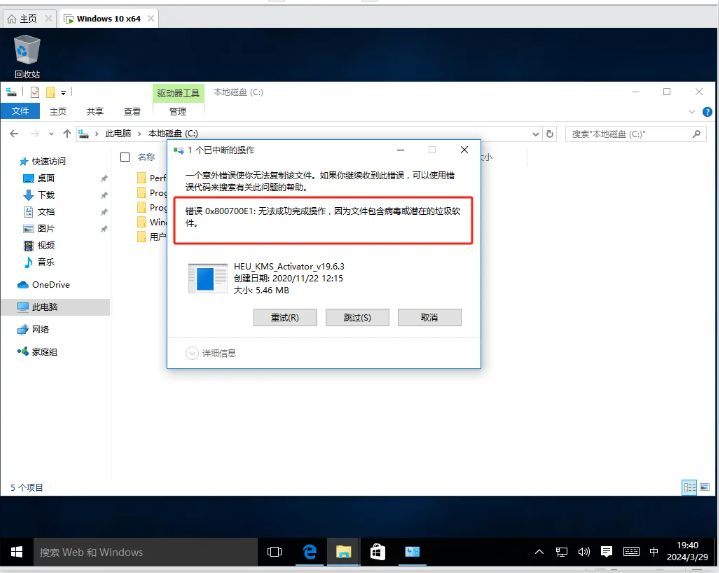This screenshot has height=573, width=719.
Task: Click the volume speaker tray icon
Action: 585,551
